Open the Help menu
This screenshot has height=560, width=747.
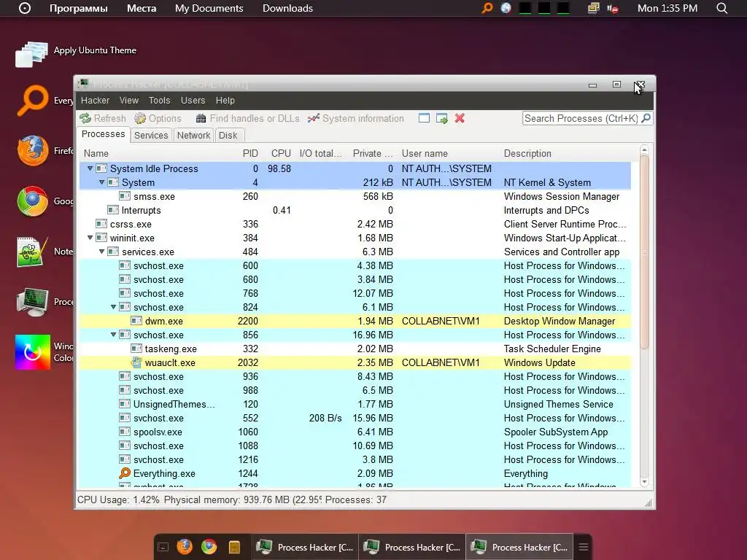click(x=225, y=101)
